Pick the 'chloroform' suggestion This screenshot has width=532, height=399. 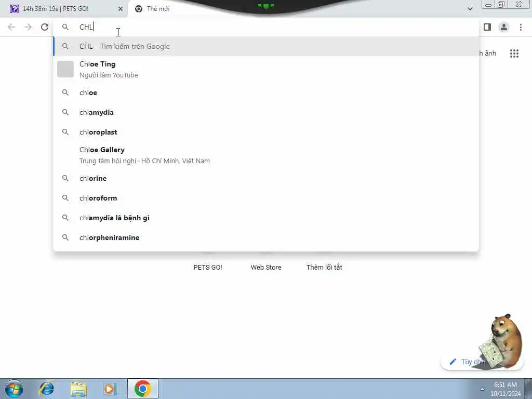pos(266,198)
